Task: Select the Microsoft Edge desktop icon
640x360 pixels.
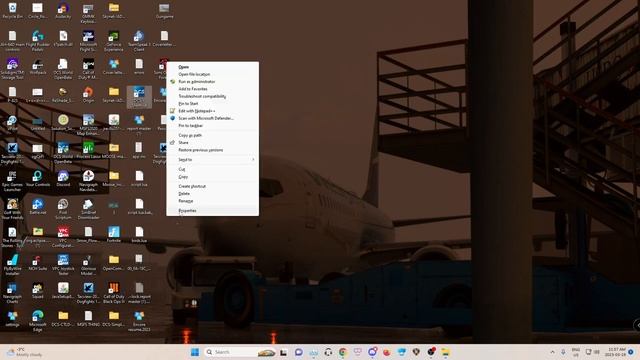Action: tap(38, 321)
